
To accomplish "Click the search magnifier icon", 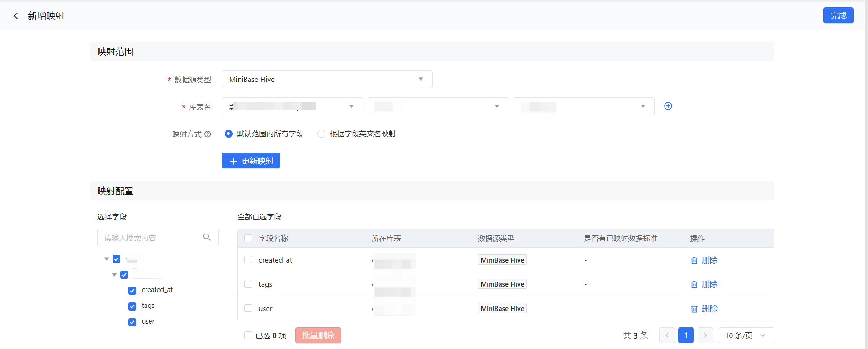I will (207, 237).
